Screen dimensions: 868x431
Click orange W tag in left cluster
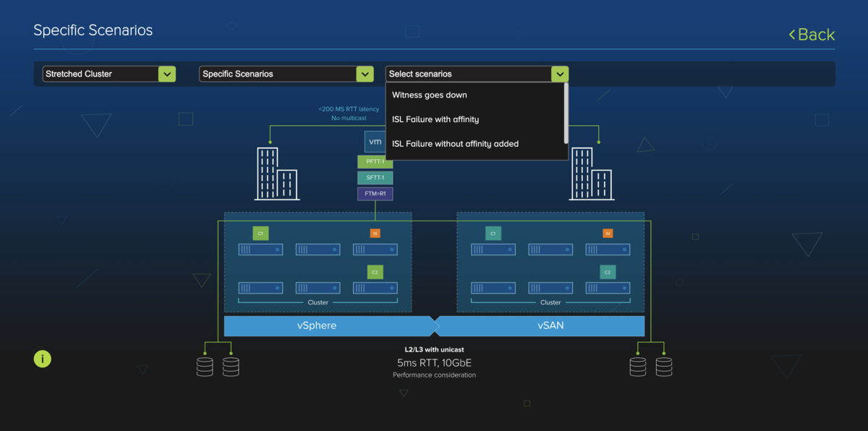[375, 233]
